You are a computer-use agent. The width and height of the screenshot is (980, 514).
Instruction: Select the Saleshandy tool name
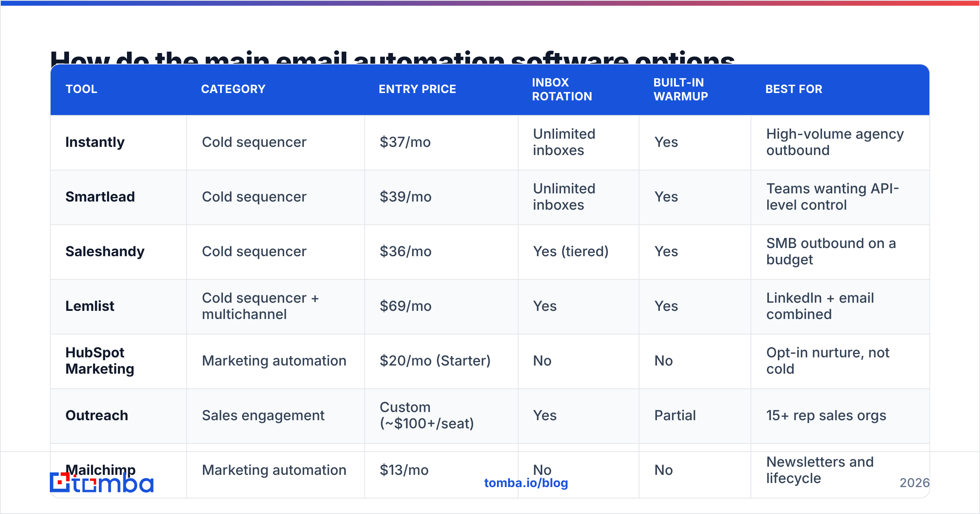(105, 251)
